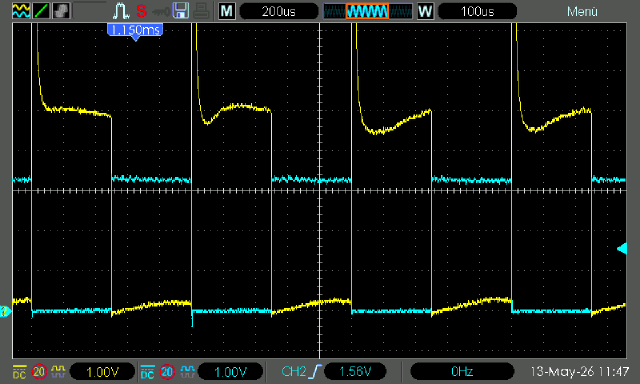Click the W window timebase icon

click(x=425, y=11)
